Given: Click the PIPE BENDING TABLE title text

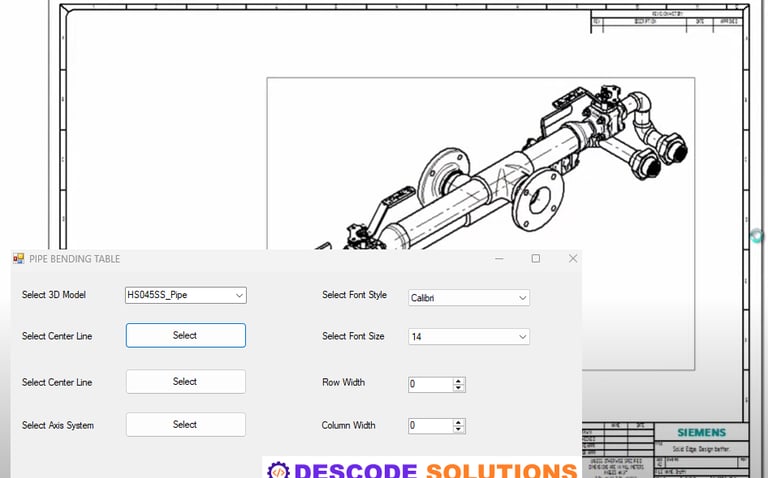Looking at the screenshot, I should tap(74, 259).
